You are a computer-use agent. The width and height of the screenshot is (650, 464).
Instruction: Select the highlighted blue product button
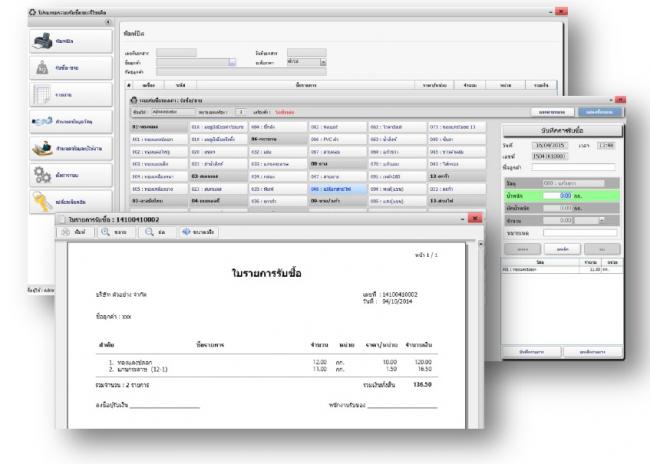337,189
